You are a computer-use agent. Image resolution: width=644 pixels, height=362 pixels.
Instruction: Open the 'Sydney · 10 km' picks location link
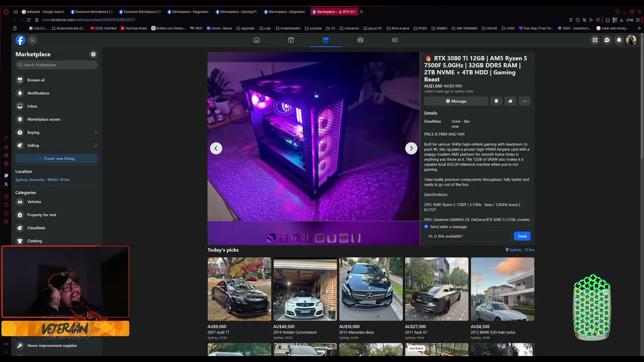click(520, 250)
